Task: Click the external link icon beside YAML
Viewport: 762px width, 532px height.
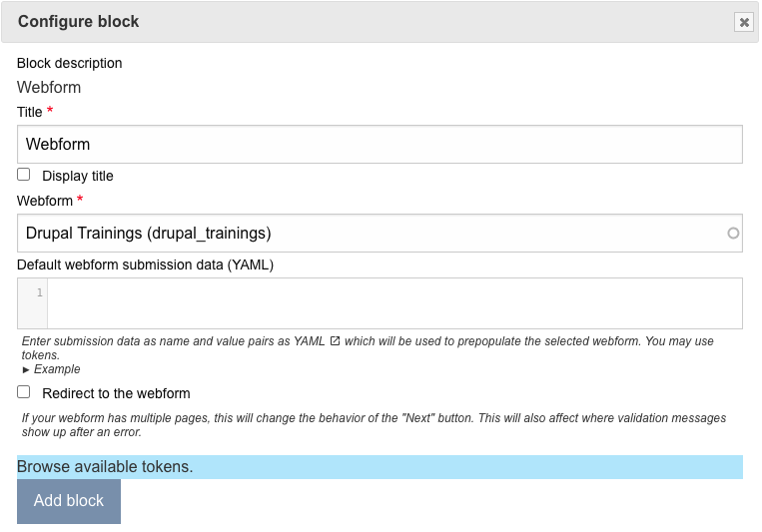Action: 336,341
